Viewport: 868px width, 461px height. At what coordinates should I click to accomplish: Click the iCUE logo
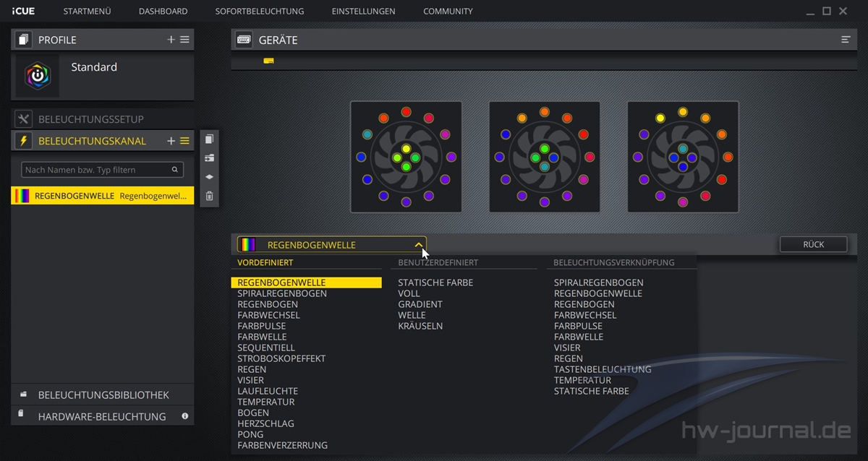point(23,11)
